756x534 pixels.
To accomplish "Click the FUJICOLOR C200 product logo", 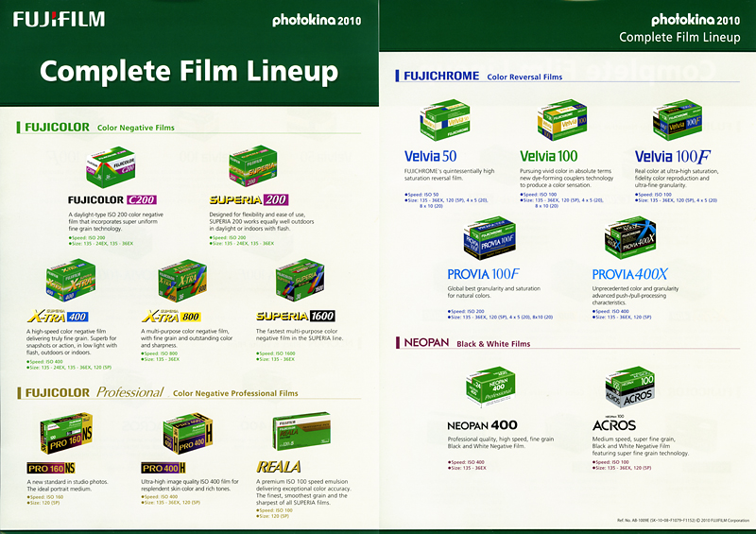I will tap(112, 199).
